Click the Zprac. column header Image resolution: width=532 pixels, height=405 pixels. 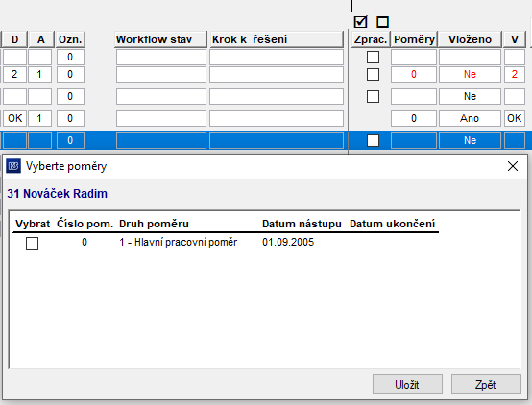point(371,39)
